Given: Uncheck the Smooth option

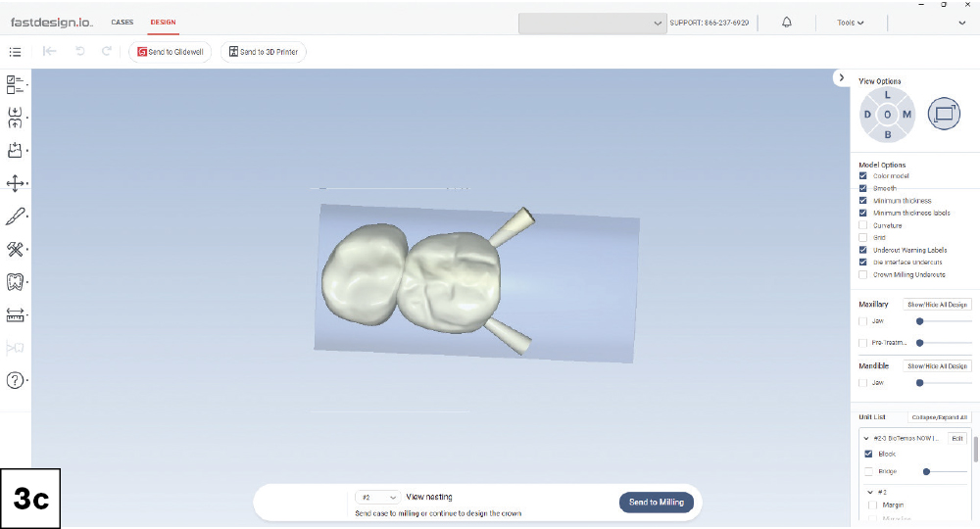Looking at the screenshot, I should coord(863,188).
